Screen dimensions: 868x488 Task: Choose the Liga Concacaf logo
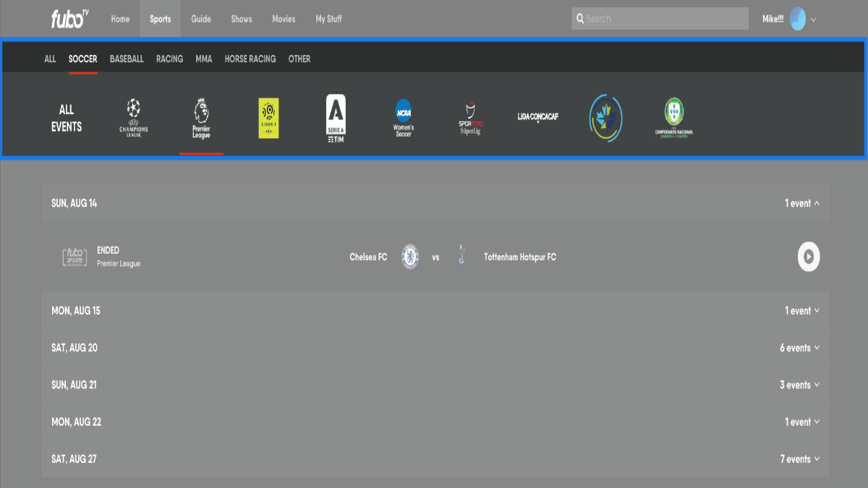(538, 117)
